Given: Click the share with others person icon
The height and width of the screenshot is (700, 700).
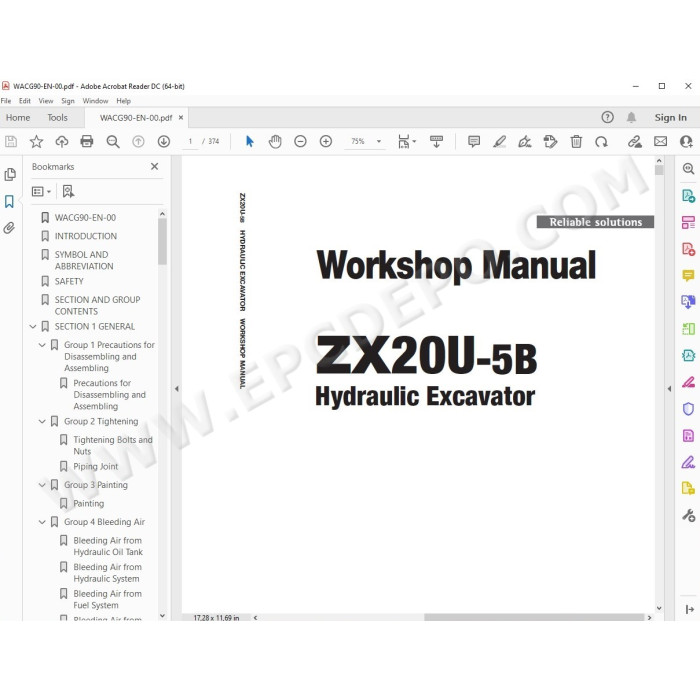Looking at the screenshot, I should coord(686,142).
